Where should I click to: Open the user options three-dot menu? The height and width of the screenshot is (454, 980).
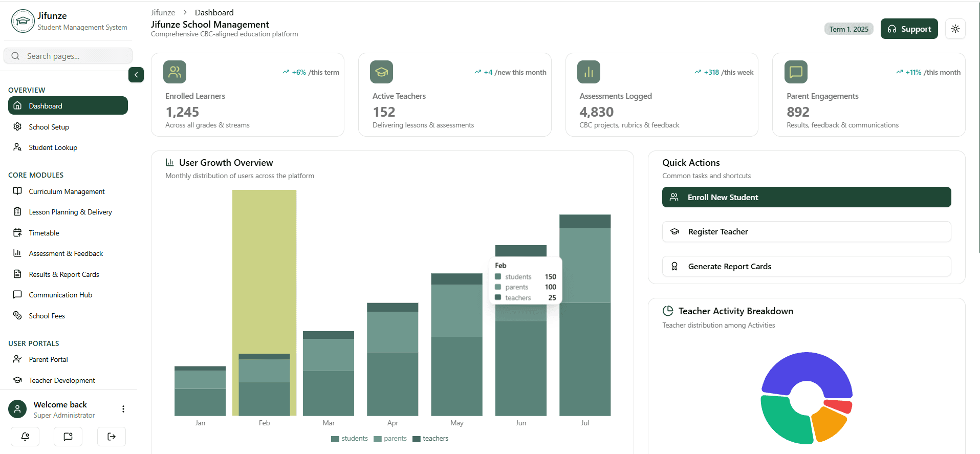coord(123,409)
